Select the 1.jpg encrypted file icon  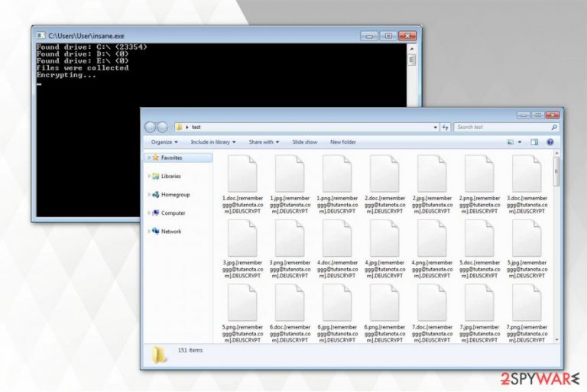(x=290, y=173)
